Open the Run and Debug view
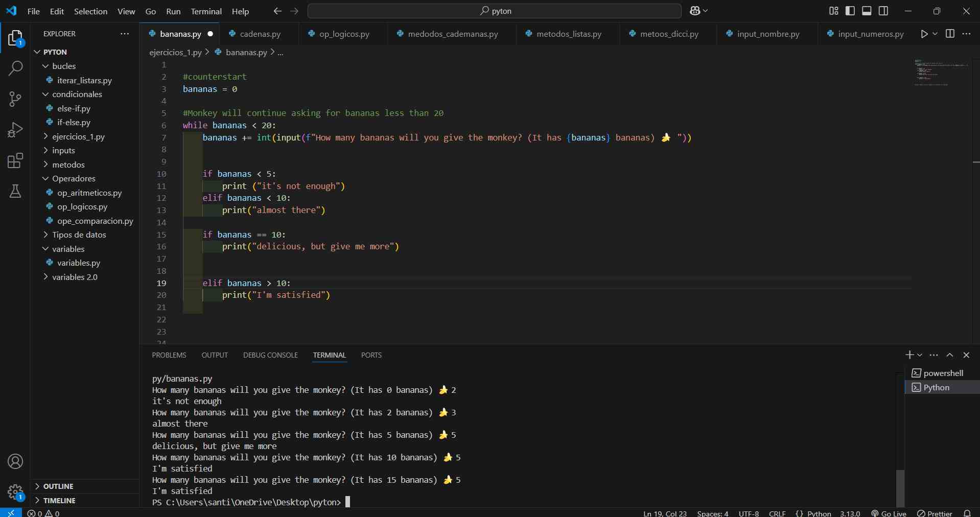 pyautogui.click(x=15, y=130)
